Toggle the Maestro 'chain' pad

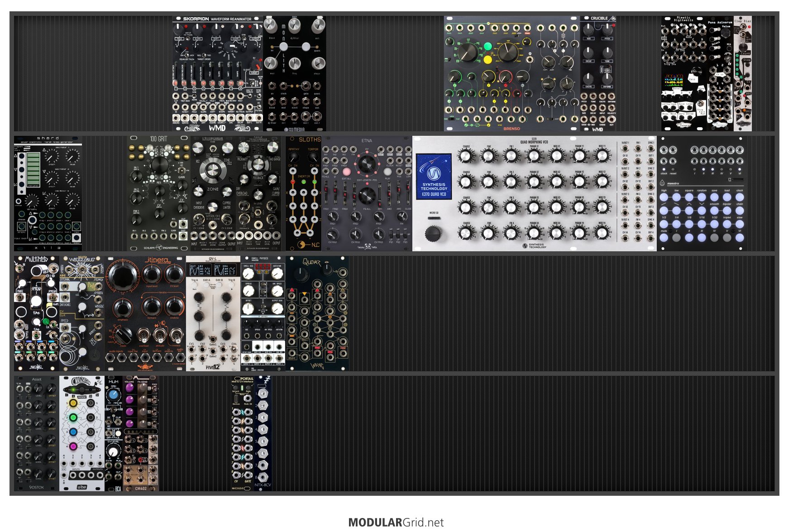point(740,211)
